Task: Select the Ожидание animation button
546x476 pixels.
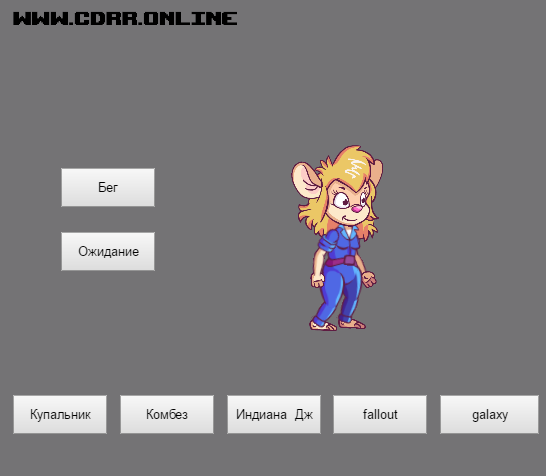Action: tap(108, 251)
